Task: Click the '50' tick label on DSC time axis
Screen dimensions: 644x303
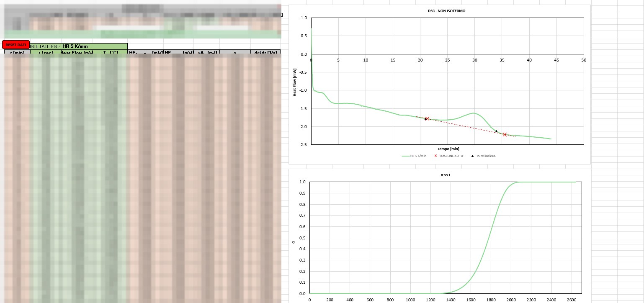Action: point(584,60)
